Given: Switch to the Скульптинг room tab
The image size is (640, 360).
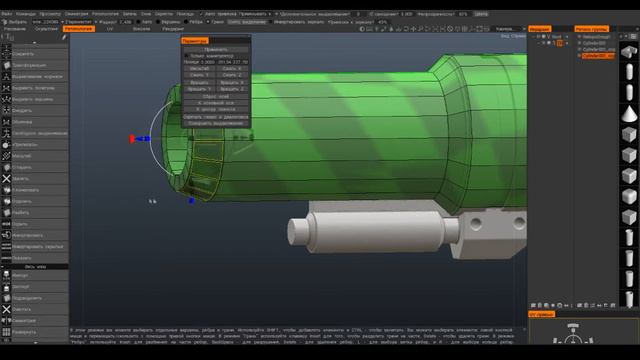Looking at the screenshot, I should tap(46, 29).
